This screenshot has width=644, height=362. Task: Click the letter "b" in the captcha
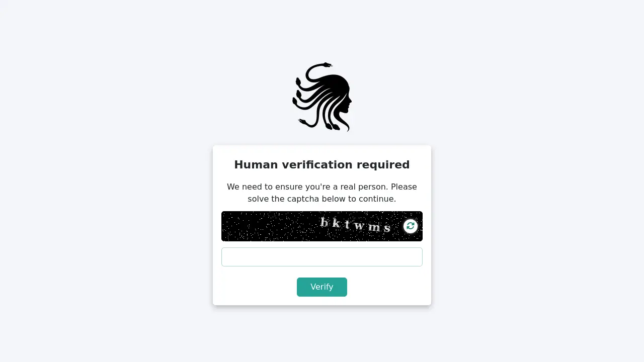325,222
